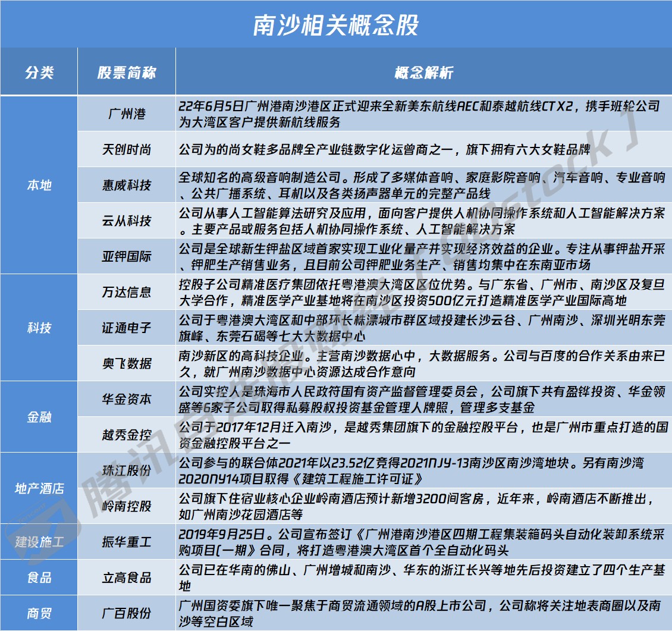The image size is (672, 631).
Task: Click 广州港 description mentioning 美东航线AEC
Action: pos(419,114)
